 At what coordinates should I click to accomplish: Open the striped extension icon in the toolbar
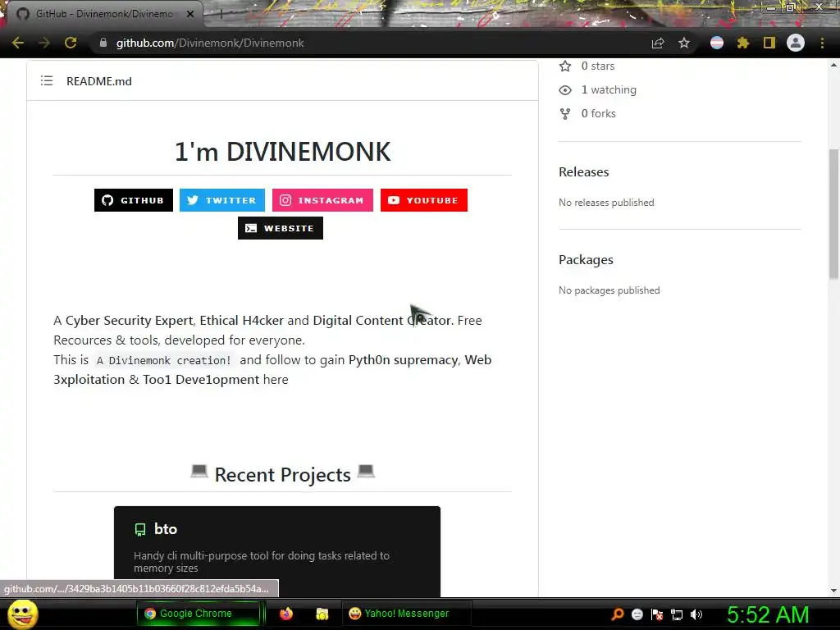click(717, 43)
